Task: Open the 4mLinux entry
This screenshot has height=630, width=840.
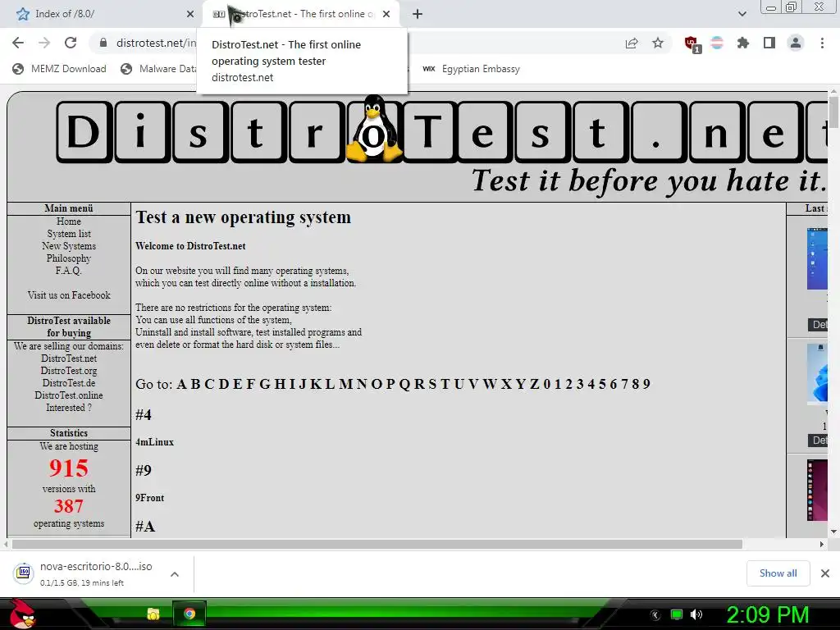Action: (x=154, y=442)
